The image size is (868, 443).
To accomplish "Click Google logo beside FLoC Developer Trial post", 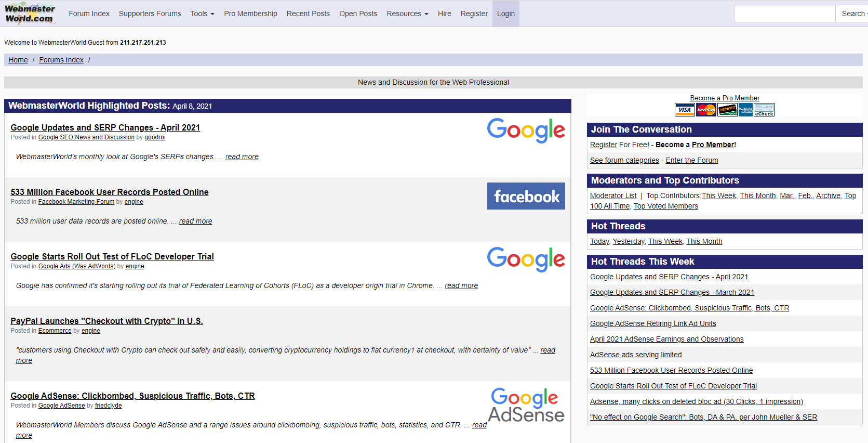I will (526, 259).
